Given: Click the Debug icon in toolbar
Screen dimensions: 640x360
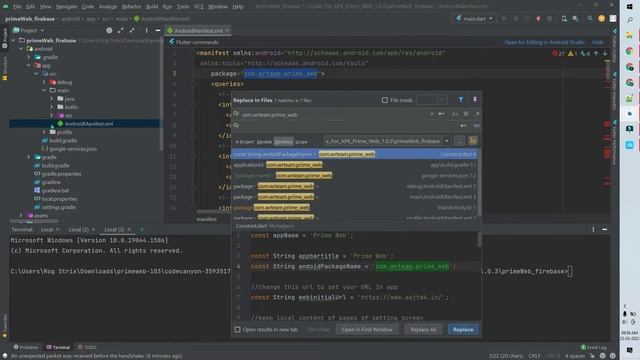Looking at the screenshot, I should (x=516, y=19).
